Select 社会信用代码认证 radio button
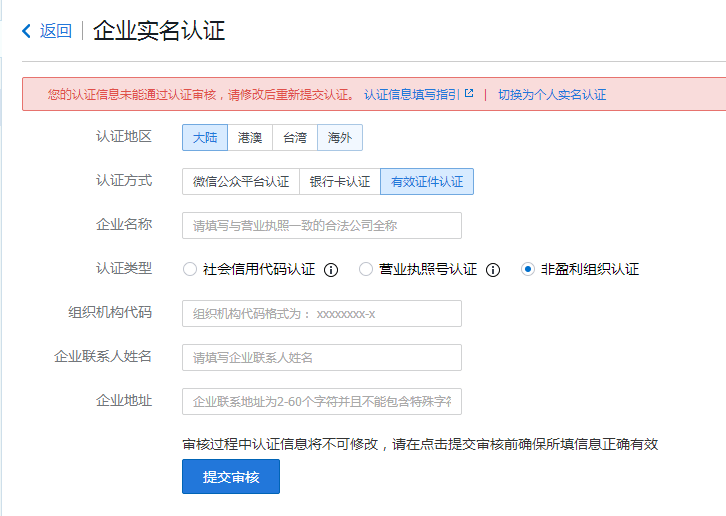 190,270
